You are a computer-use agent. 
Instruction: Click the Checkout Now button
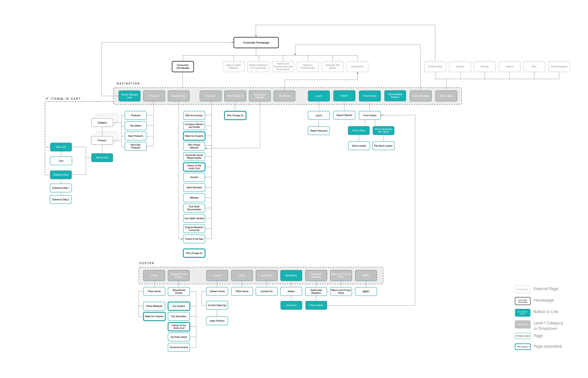pyautogui.click(x=61, y=175)
